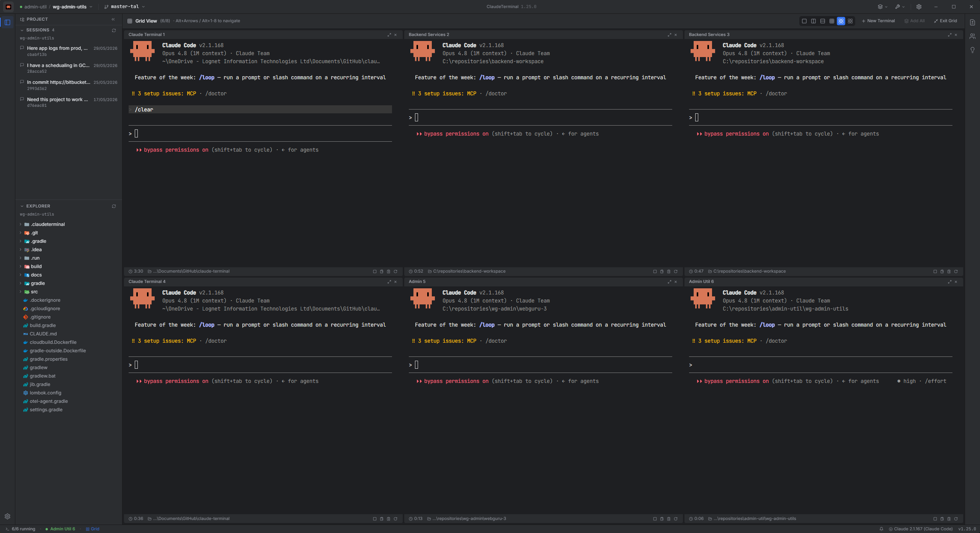The height and width of the screenshot is (533, 980).
Task: Switch to two-column split layout
Action: pos(813,21)
